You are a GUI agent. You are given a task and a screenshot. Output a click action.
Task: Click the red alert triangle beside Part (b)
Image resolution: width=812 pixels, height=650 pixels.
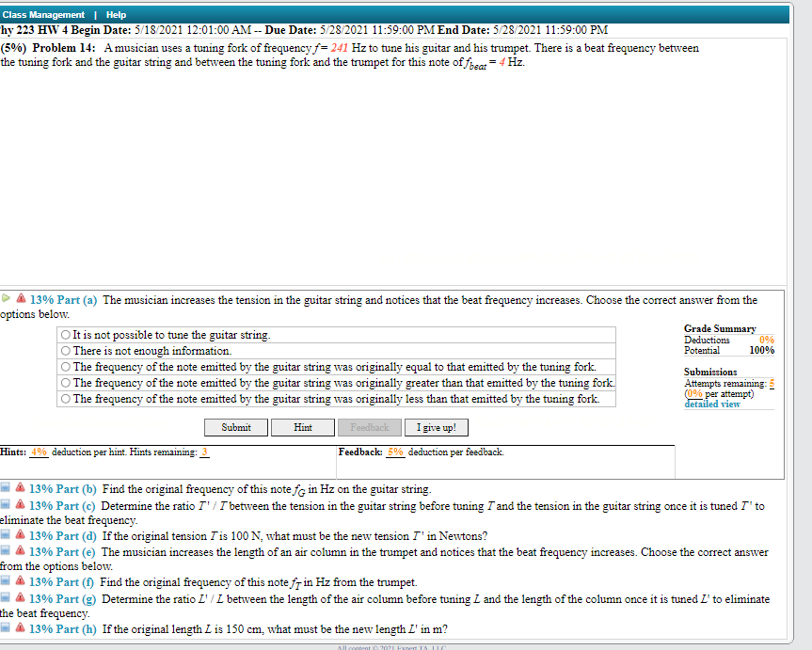pos(20,488)
